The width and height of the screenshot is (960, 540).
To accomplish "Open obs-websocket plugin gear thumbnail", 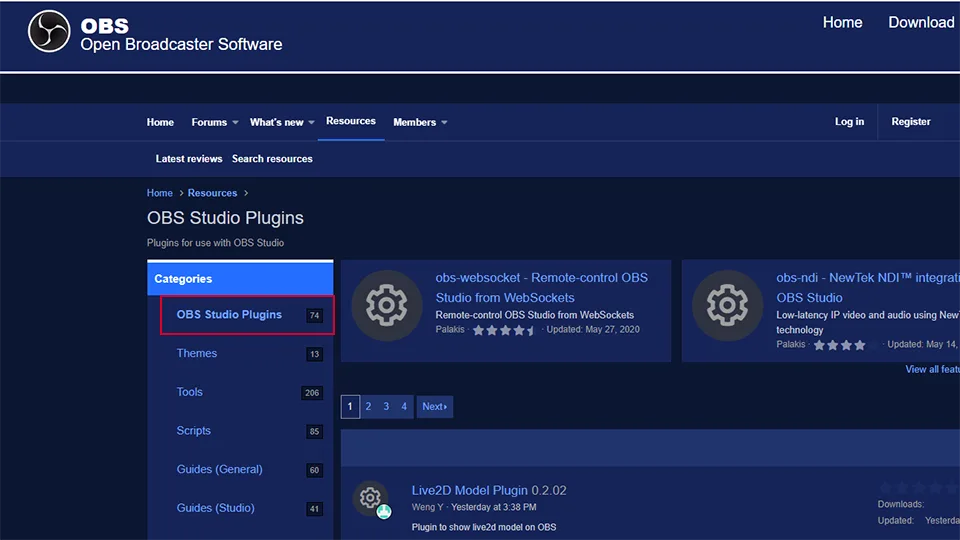I will (386, 305).
